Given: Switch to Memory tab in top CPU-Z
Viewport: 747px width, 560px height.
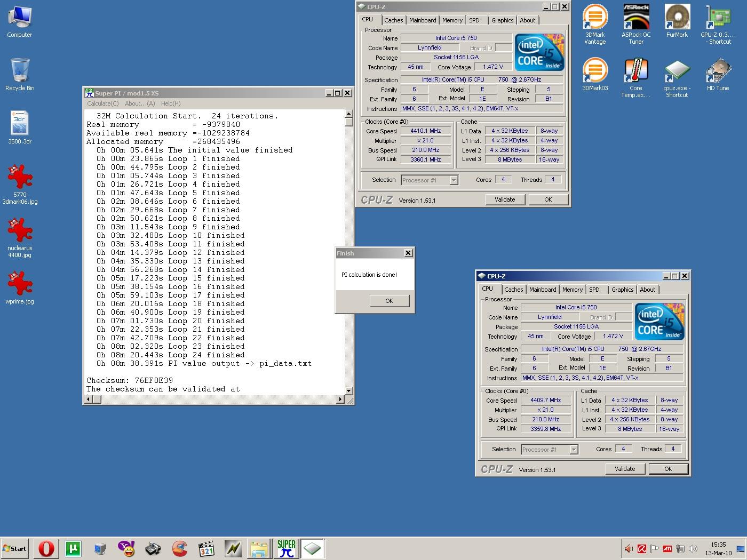Looking at the screenshot, I should [x=452, y=20].
